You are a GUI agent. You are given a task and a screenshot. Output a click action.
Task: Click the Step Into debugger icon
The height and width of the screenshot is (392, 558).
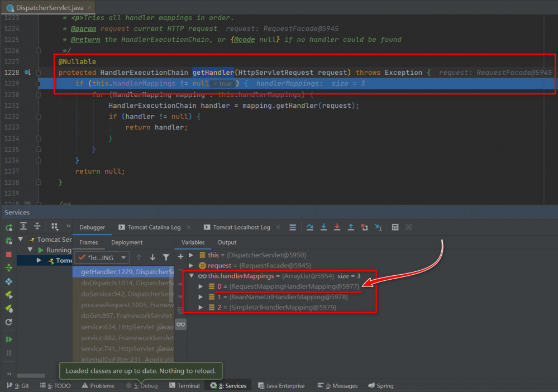coord(323,227)
